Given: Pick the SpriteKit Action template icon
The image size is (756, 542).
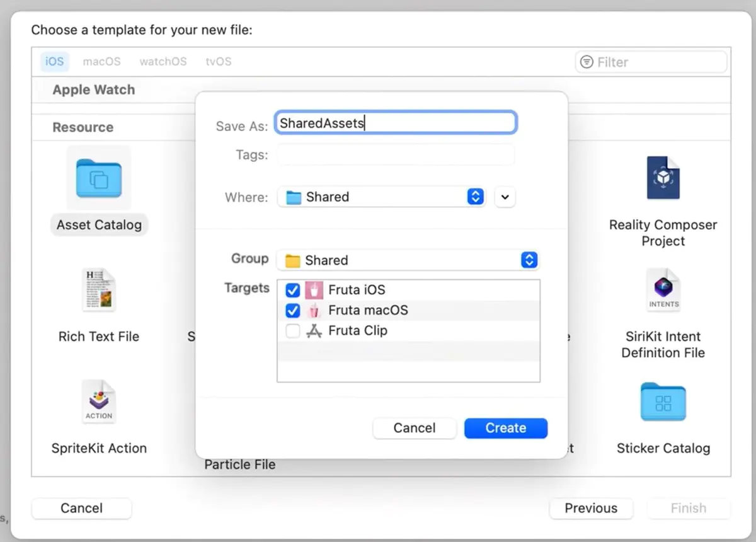Looking at the screenshot, I should pos(99,401).
